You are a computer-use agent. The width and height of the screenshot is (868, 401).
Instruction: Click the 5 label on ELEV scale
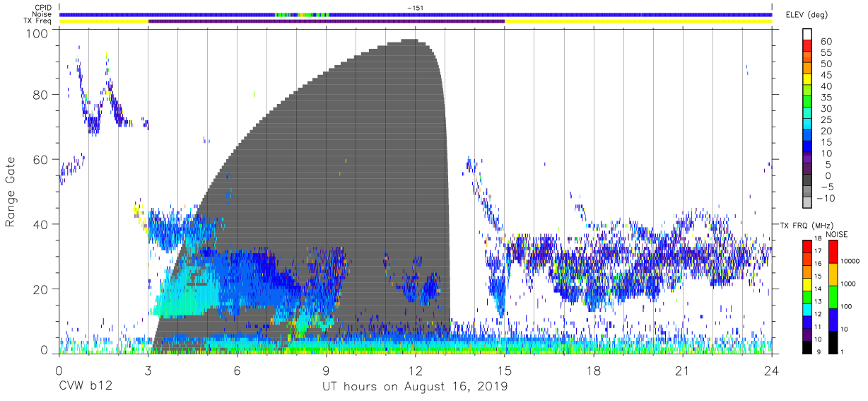coord(829,165)
